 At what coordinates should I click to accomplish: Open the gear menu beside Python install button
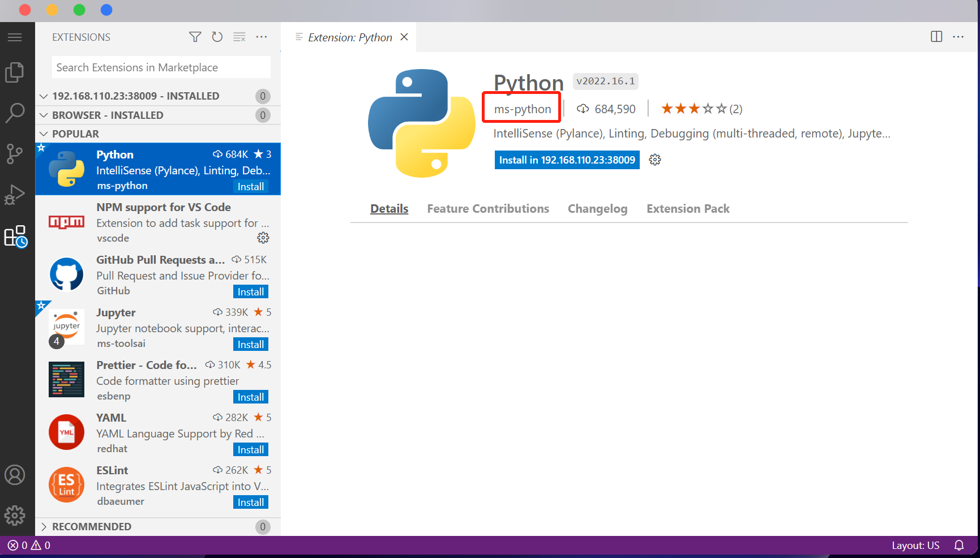coord(655,160)
